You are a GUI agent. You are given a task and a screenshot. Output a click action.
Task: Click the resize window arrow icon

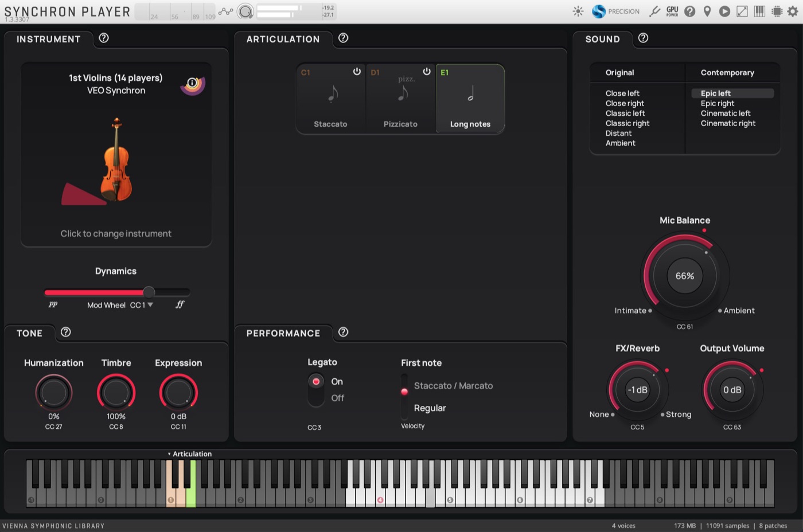click(x=742, y=11)
